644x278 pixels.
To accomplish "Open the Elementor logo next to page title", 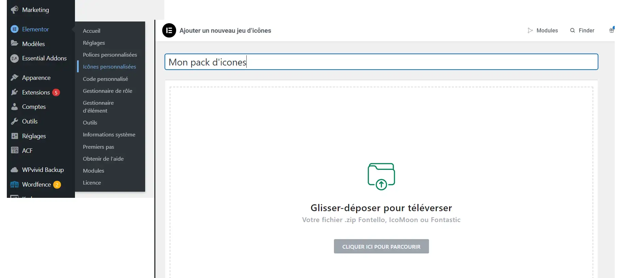I will (x=169, y=30).
